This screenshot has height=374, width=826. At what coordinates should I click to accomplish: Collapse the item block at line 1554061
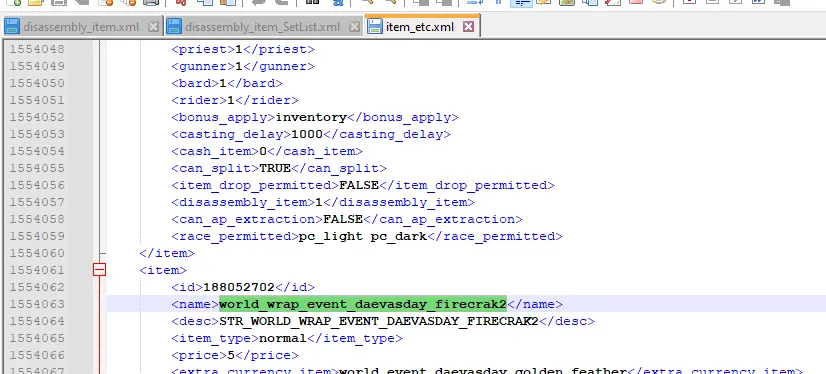(99, 270)
